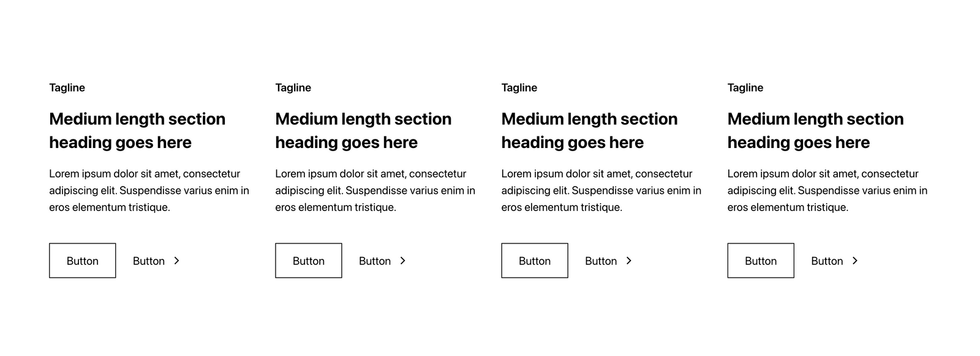
Task: Select the Lorem ipsum paragraph in fourth column
Action: [827, 190]
